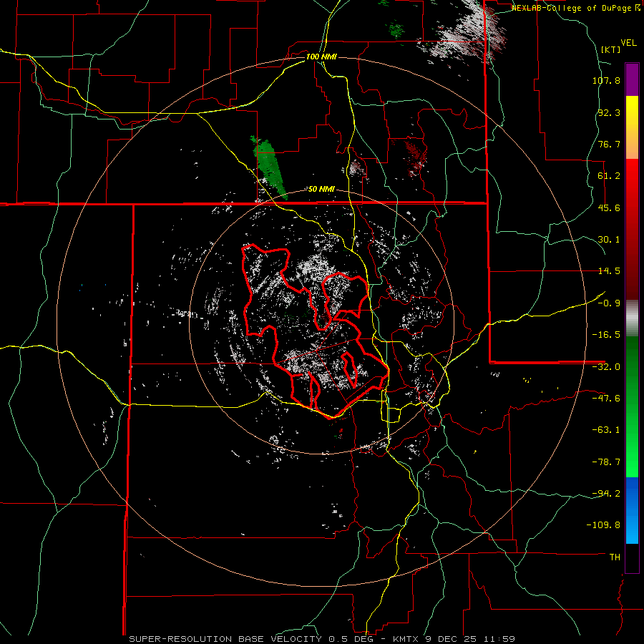644x644 pixels.
Task: Select the -94.2 scale value
Action: (606, 494)
